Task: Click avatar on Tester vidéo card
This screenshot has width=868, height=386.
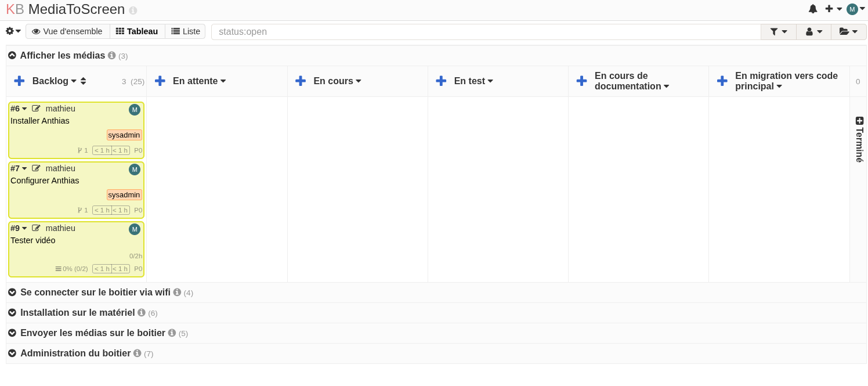Action: click(135, 229)
